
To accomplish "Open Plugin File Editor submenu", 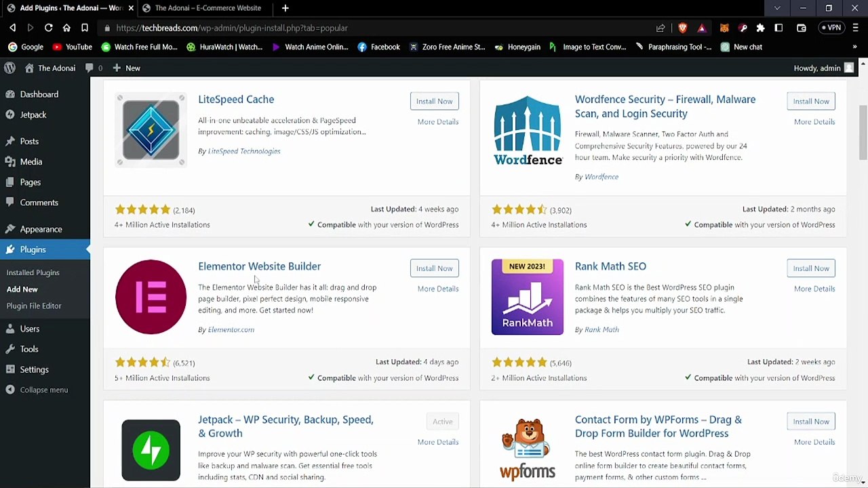I will pos(34,306).
